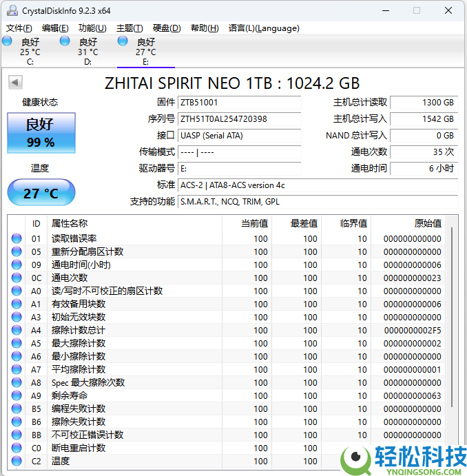The image size is (467, 476).
Task: Click status orb of attribute 01 读取错误率
Action: 17,238
